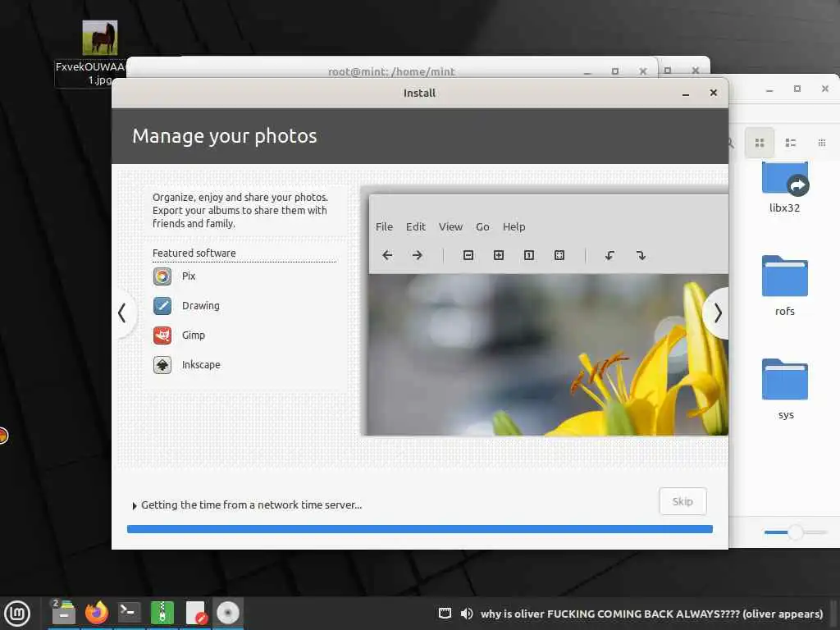The image size is (840, 630).
Task: Click the Pix application icon
Action: pos(162,276)
